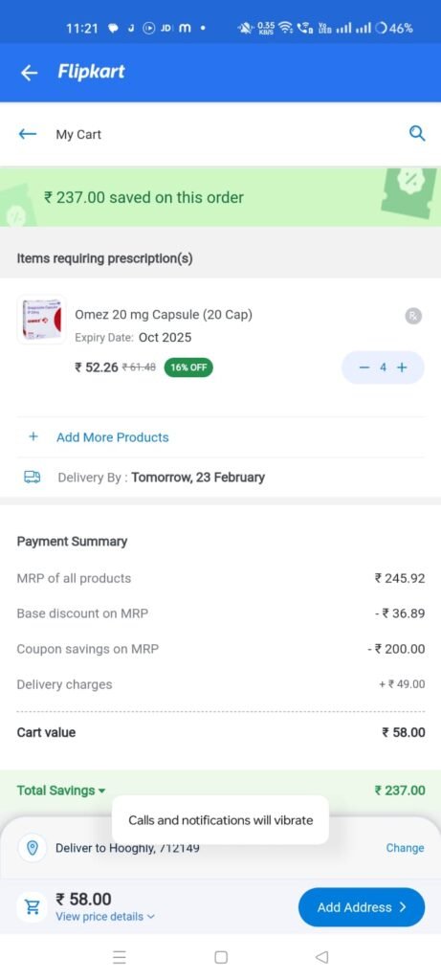The image size is (441, 980).
Task: Tap the cart icon beside ₹ 58.00
Action: [32, 907]
